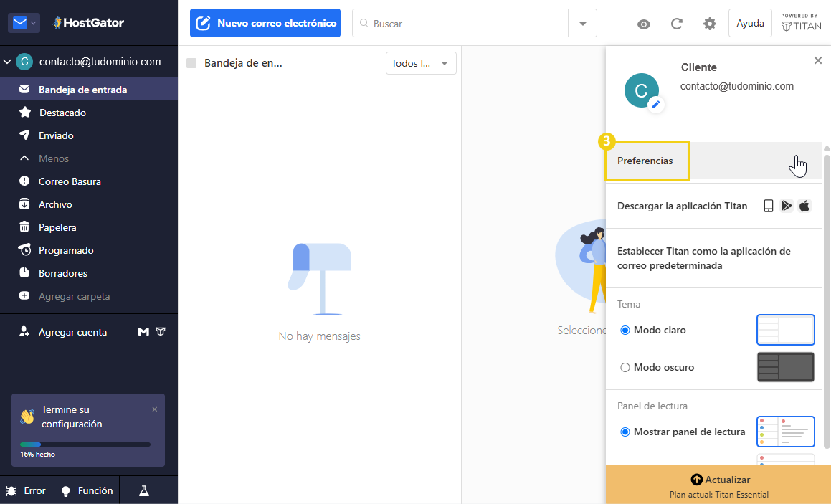Click the Apple app download icon
This screenshot has width=831, height=504.
point(804,206)
